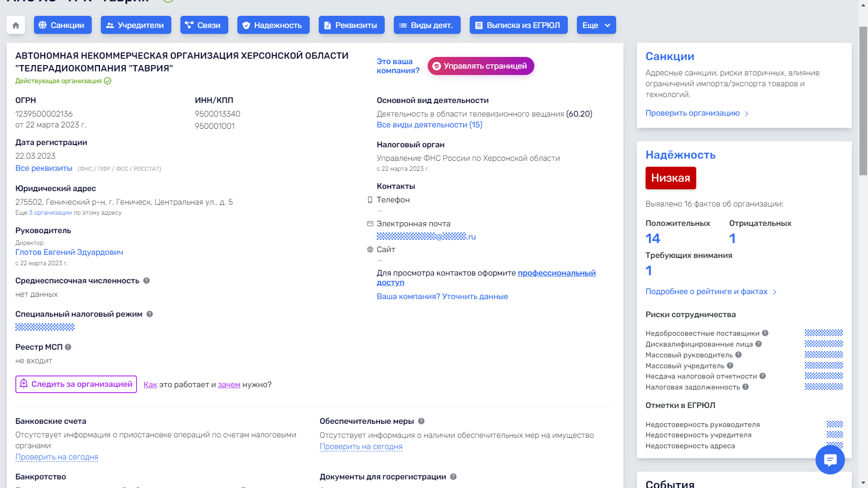The image size is (868, 488).
Task: Click the page vertical scrollbar
Action: [863, 101]
